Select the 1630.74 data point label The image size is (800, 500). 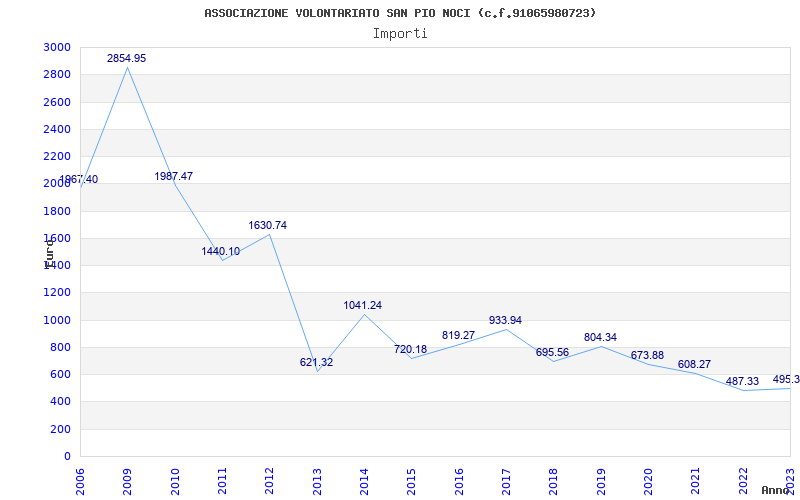(268, 226)
